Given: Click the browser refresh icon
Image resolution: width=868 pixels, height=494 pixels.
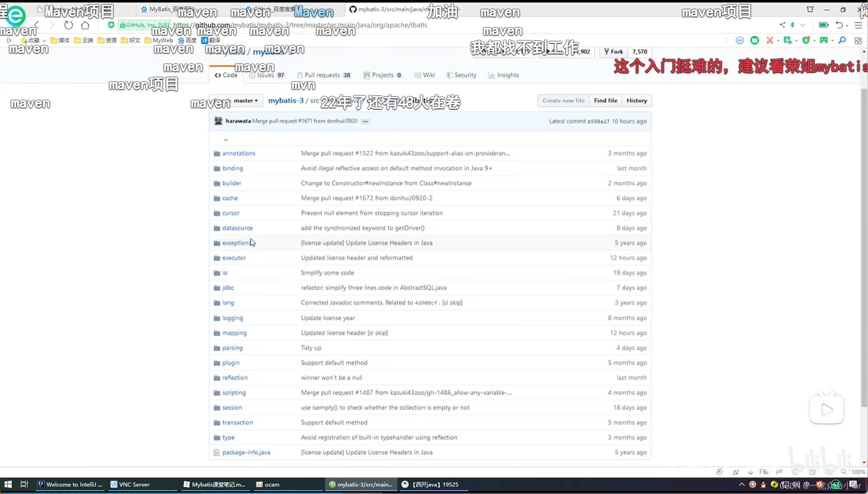Looking at the screenshot, I should click(x=68, y=25).
